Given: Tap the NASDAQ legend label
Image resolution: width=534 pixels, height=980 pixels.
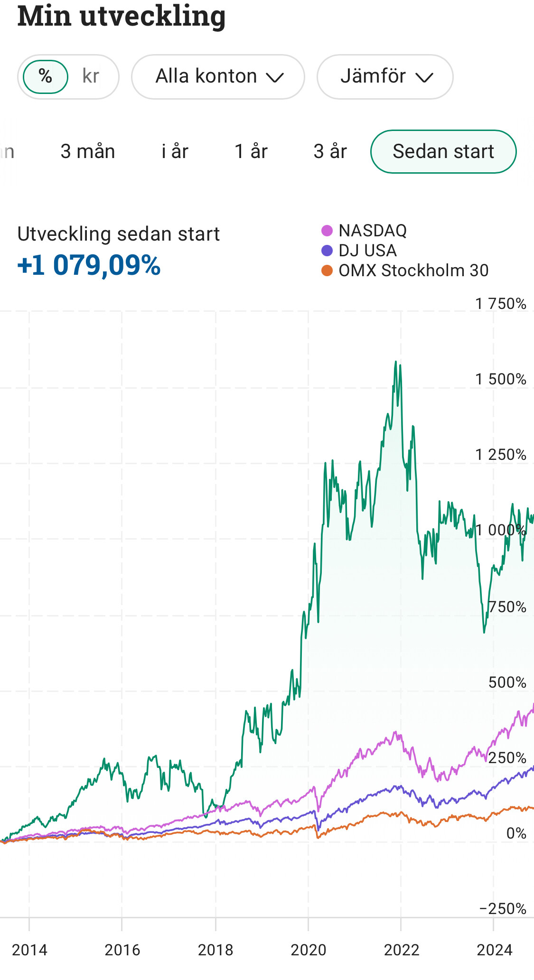Looking at the screenshot, I should (x=373, y=231).
